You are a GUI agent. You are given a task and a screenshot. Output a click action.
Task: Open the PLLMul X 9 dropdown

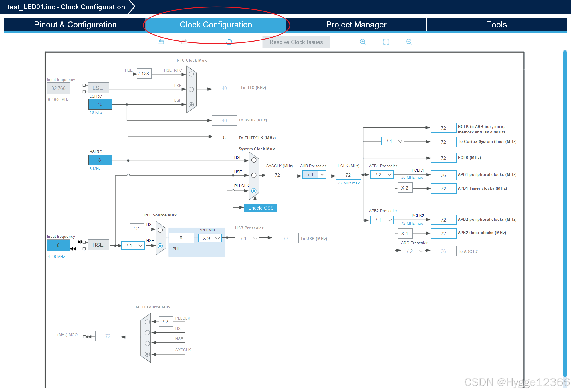pyautogui.click(x=210, y=238)
